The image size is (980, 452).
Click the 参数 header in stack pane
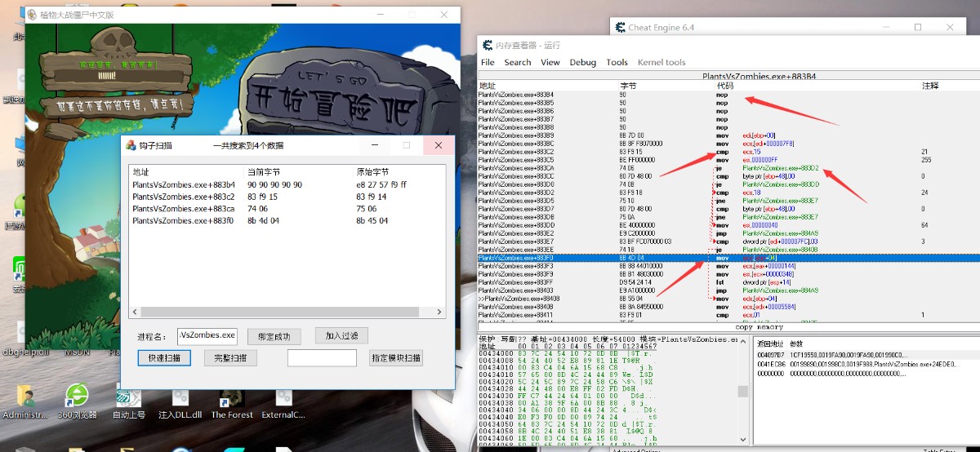pos(796,344)
